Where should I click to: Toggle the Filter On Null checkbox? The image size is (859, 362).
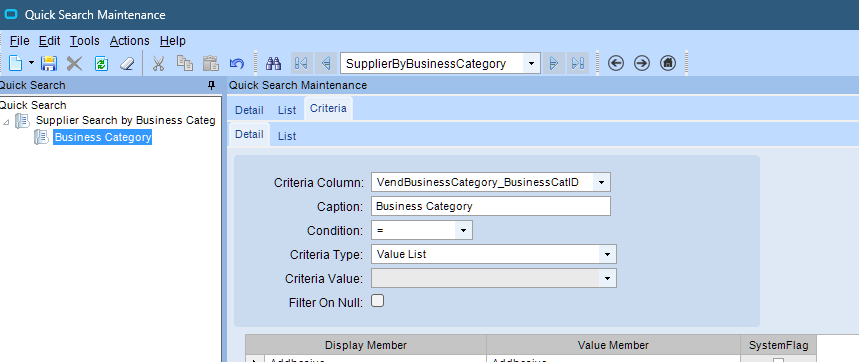[x=377, y=301]
